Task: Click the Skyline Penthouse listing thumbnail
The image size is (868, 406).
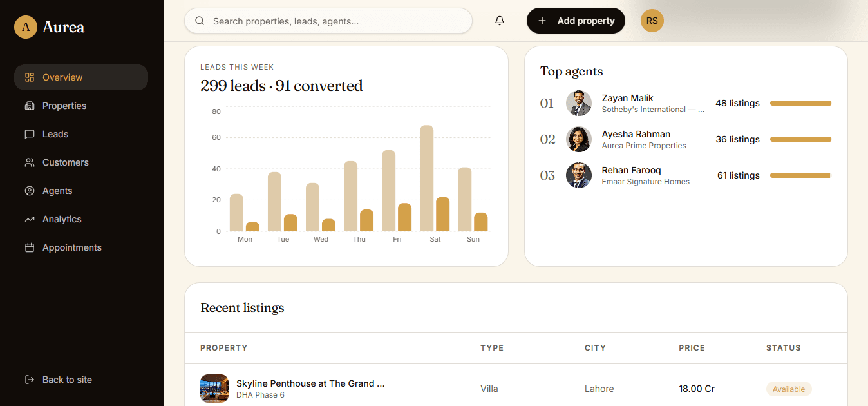Action: (214, 389)
